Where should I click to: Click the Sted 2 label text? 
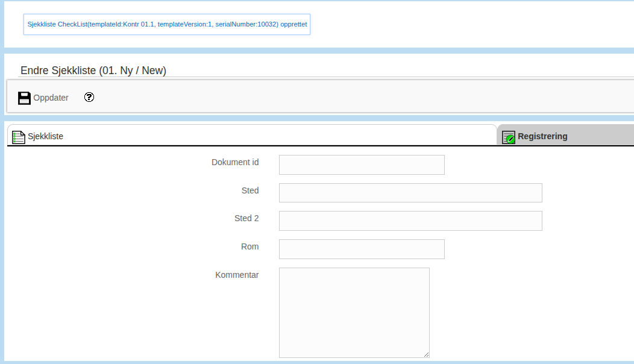[x=246, y=218]
